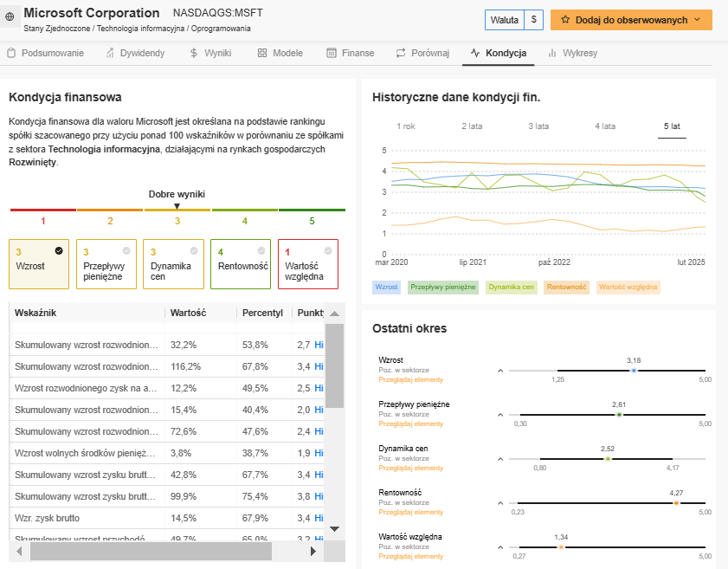The image size is (728, 569).
Task: Collapse Dynamika cen row in Ostatni okres
Action: pyautogui.click(x=500, y=459)
